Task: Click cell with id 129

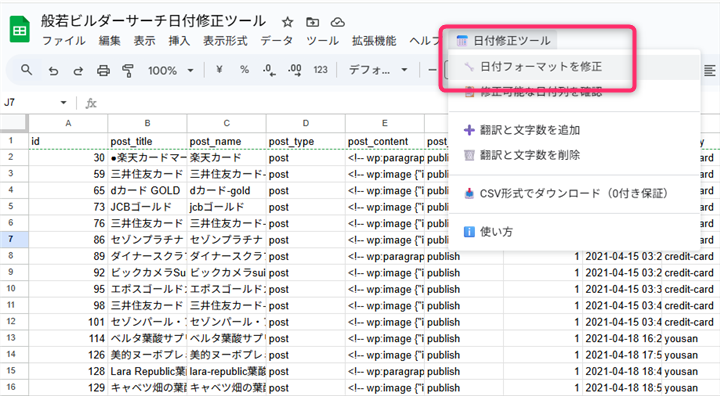Action: point(68,388)
